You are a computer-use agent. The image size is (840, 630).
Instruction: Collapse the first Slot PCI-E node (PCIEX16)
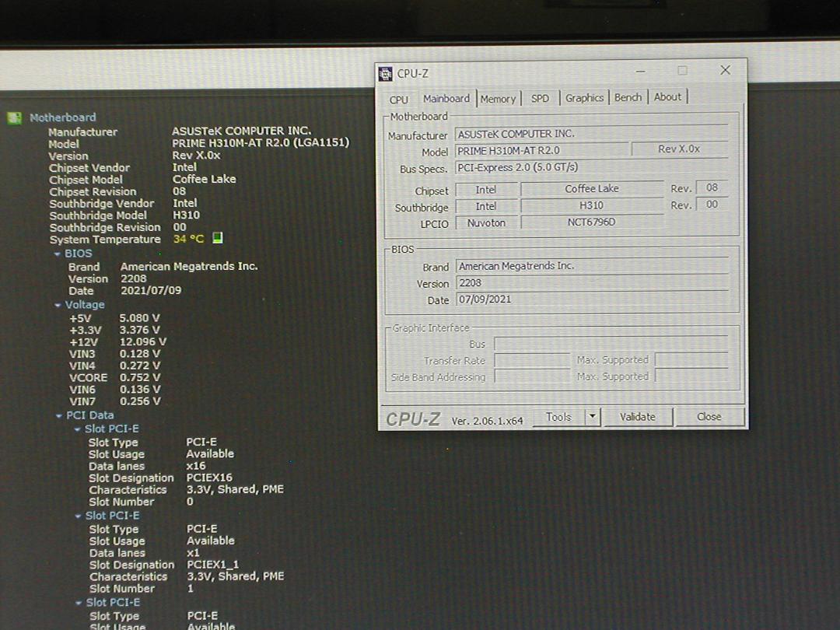coord(78,429)
